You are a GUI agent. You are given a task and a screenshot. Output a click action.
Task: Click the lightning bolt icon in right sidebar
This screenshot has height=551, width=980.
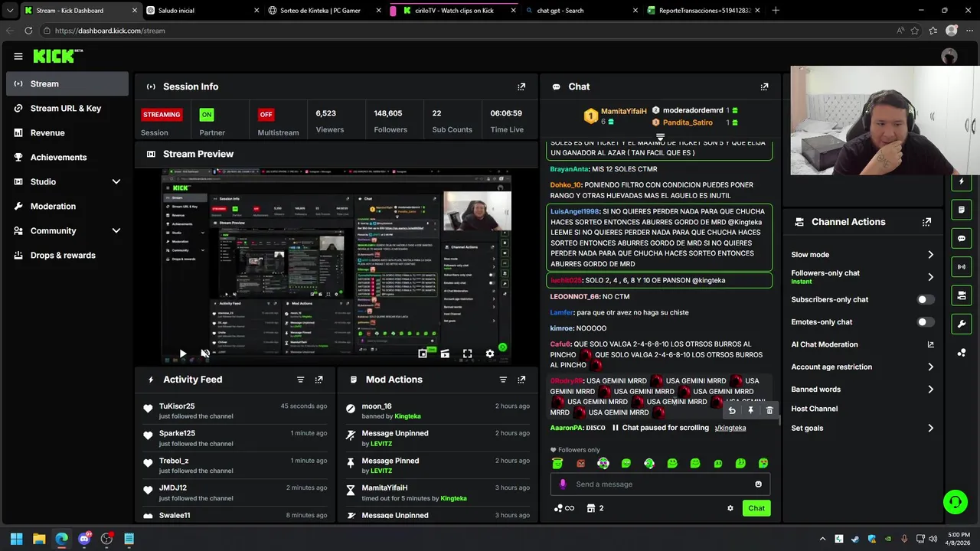point(962,181)
